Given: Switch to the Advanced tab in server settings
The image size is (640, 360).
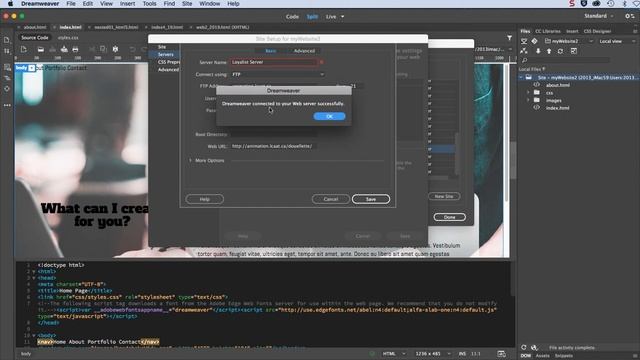Looking at the screenshot, I should (304, 51).
